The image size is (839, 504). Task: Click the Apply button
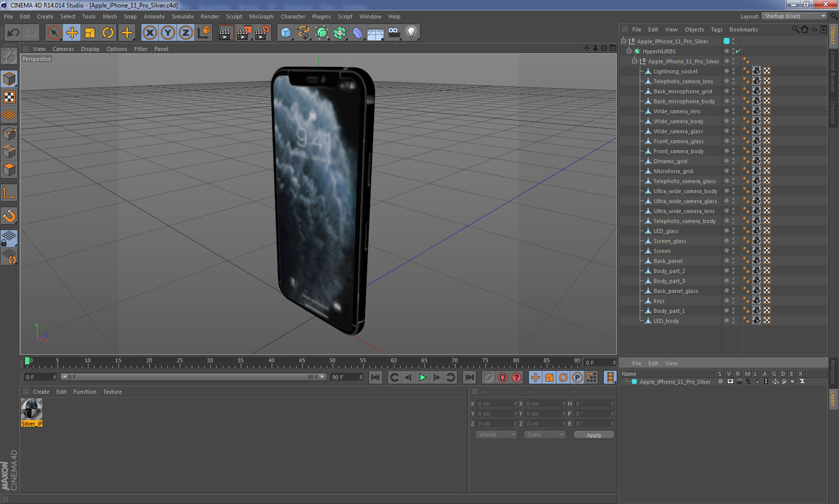(594, 435)
